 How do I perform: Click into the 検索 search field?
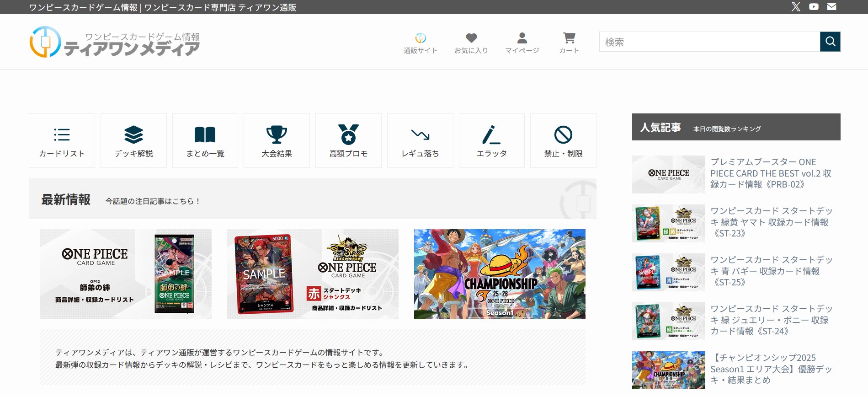(709, 42)
